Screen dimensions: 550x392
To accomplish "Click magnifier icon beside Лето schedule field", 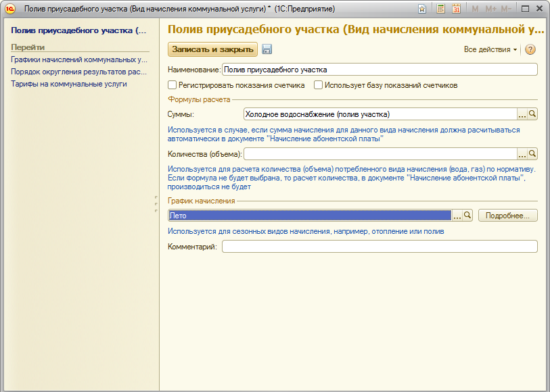I will coord(467,216).
